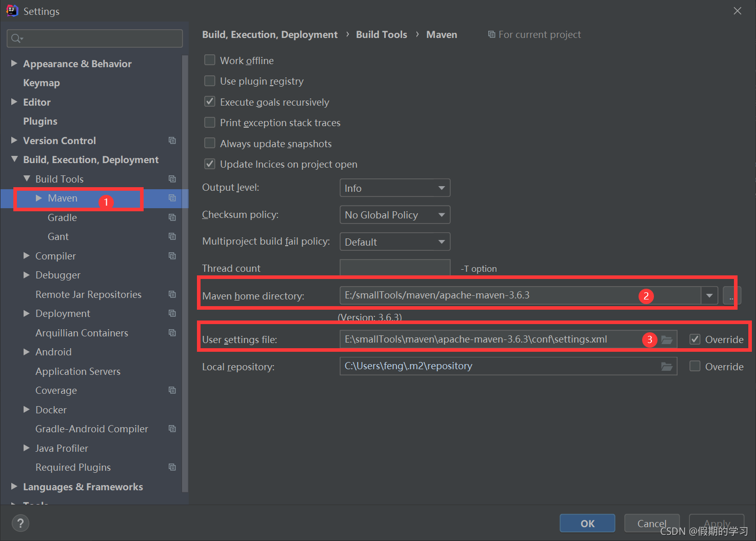This screenshot has width=756, height=541.
Task: Expand the Docker settings node
Action: coord(27,409)
